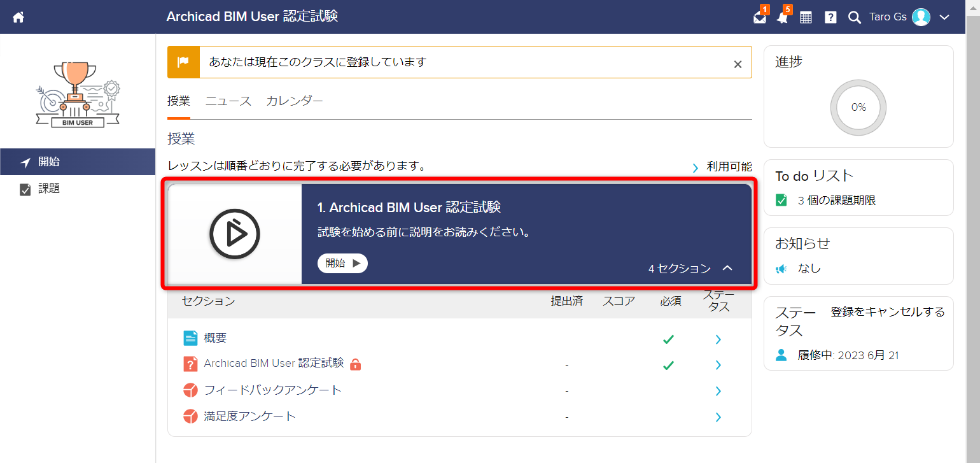Screen dimensions: 980x463
Task: Dismiss the enrollment notice banner
Action: pos(738,64)
